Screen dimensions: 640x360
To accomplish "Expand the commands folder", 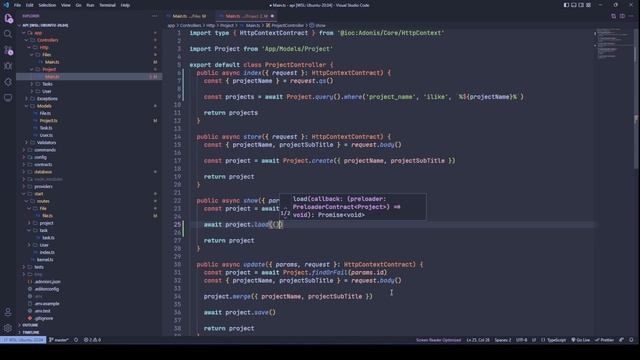I will click(45, 150).
